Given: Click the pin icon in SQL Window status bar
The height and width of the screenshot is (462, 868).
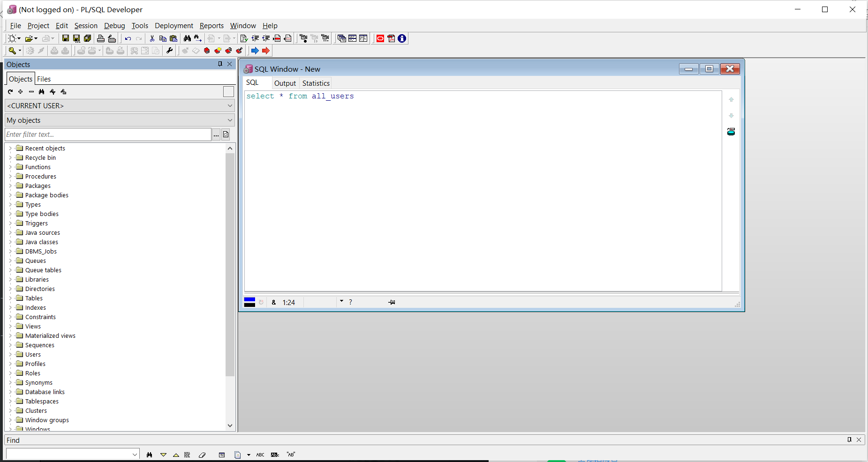Looking at the screenshot, I should [392, 302].
